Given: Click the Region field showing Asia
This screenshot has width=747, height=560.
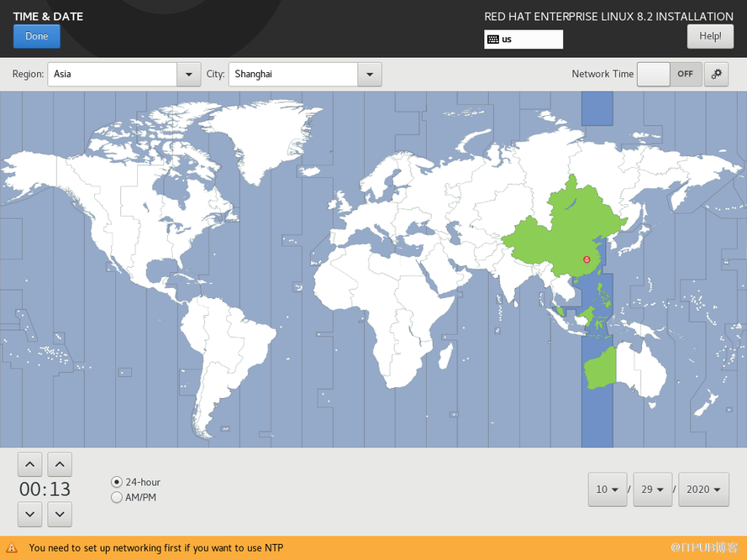Looking at the screenshot, I should 113,74.
